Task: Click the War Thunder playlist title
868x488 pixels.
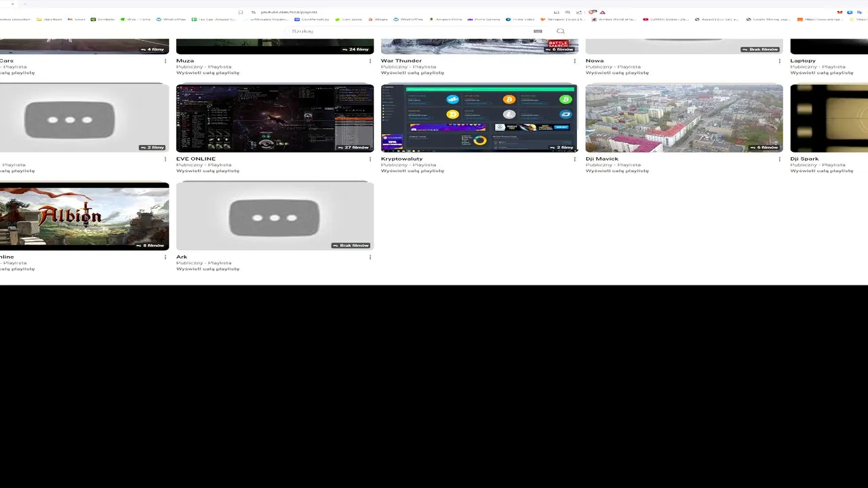Action: pos(401,61)
